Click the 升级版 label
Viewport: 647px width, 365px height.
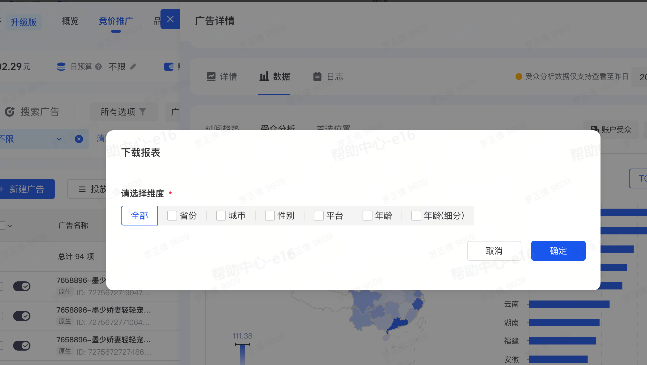[24, 22]
